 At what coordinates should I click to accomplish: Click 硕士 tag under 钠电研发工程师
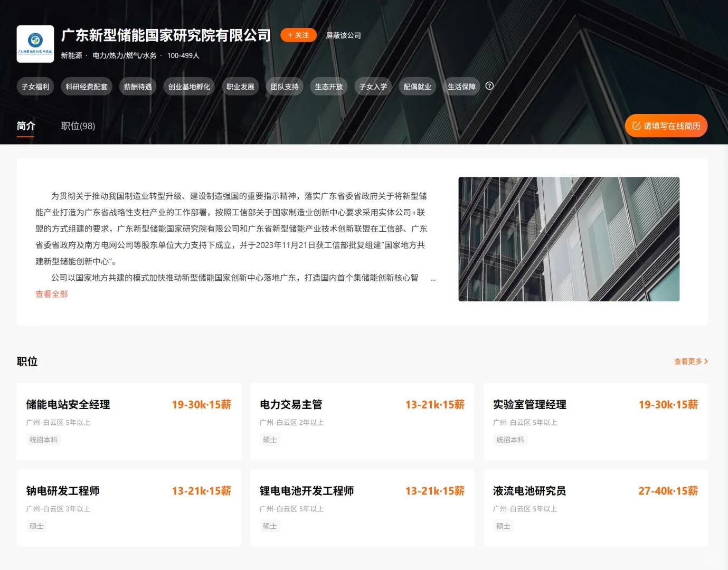(x=36, y=526)
